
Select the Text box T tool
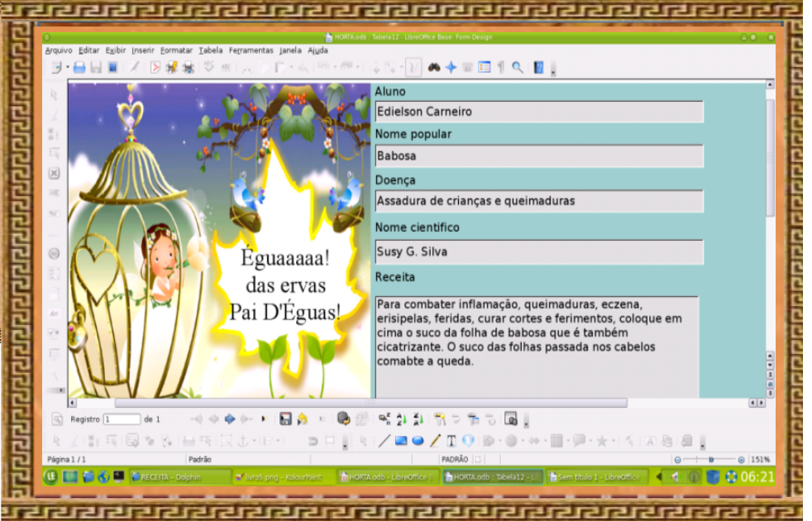[x=451, y=441]
